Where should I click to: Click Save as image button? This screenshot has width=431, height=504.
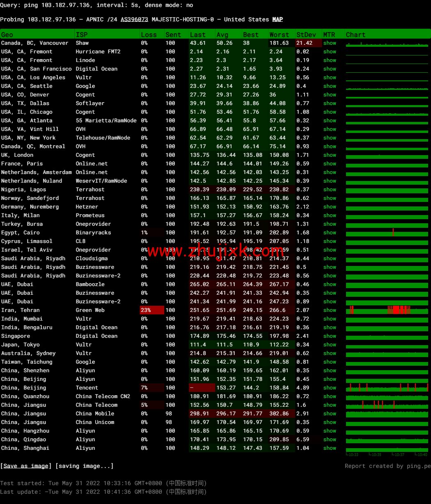tap(25, 466)
